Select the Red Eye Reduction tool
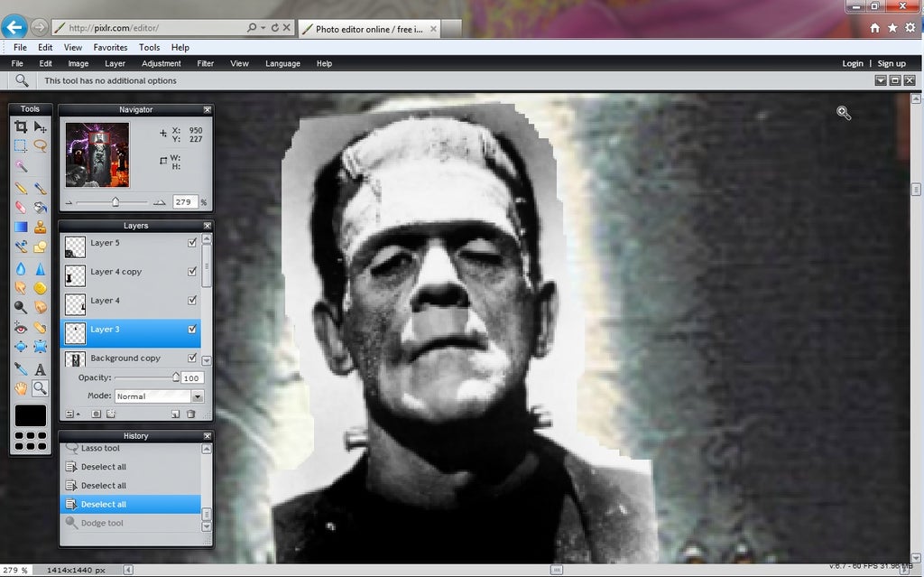 (21, 328)
